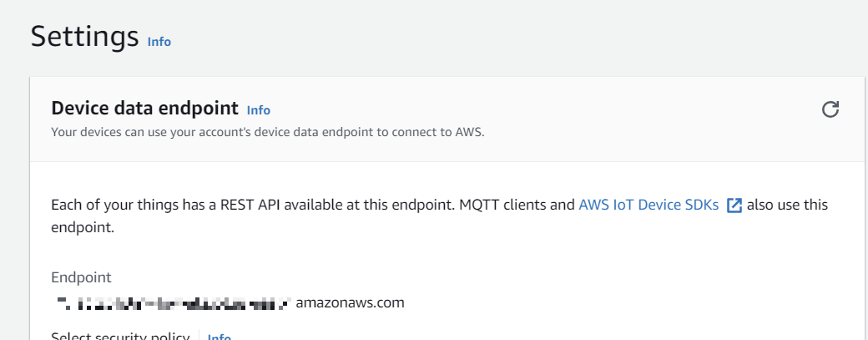Refresh the device data endpoint
The height and width of the screenshot is (340, 868).
pyautogui.click(x=830, y=109)
